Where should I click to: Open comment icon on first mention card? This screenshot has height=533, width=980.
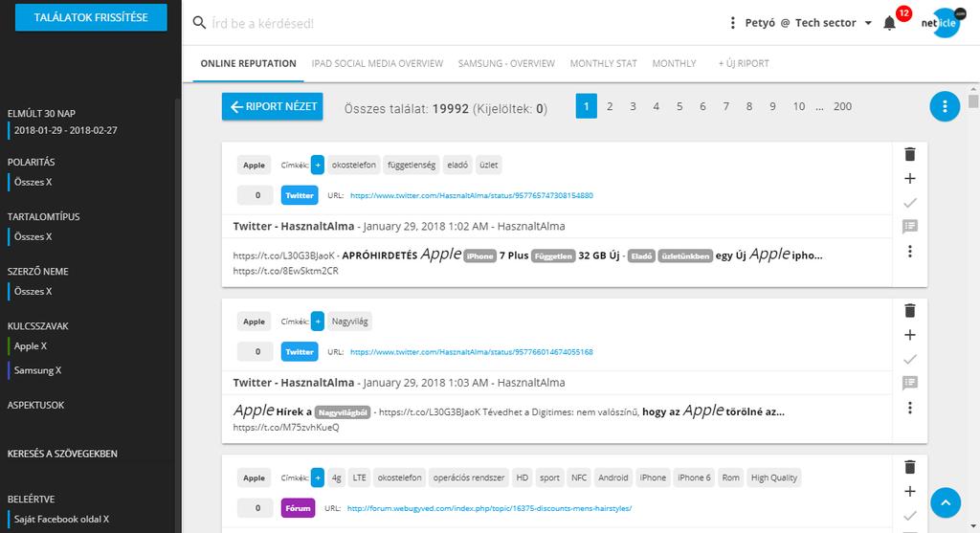[910, 226]
